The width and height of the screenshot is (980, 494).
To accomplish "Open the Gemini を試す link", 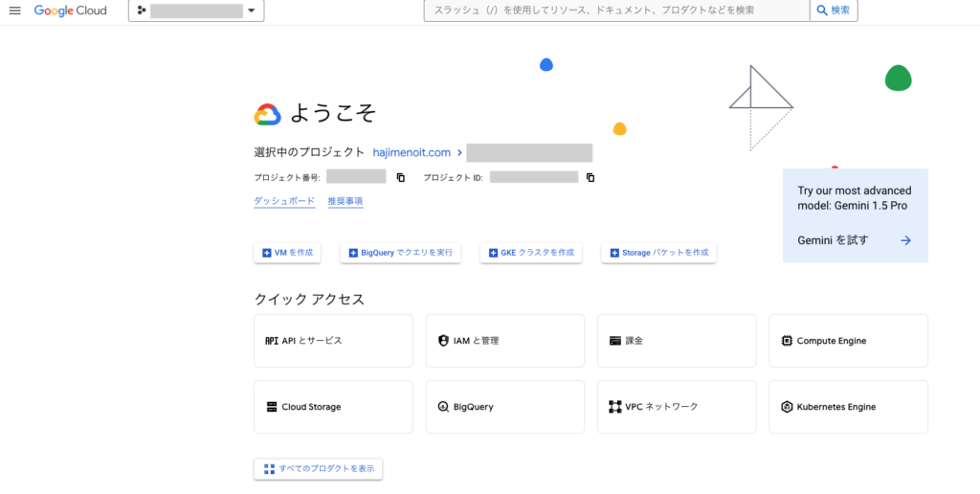I will [834, 240].
